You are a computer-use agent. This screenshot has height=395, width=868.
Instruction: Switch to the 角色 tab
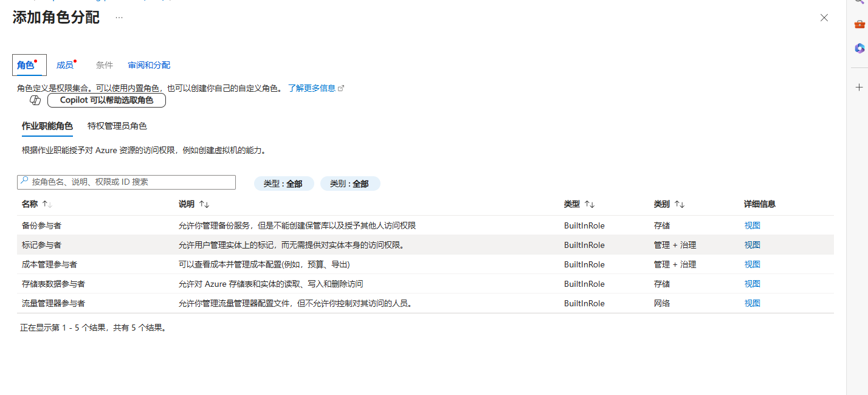[29, 65]
